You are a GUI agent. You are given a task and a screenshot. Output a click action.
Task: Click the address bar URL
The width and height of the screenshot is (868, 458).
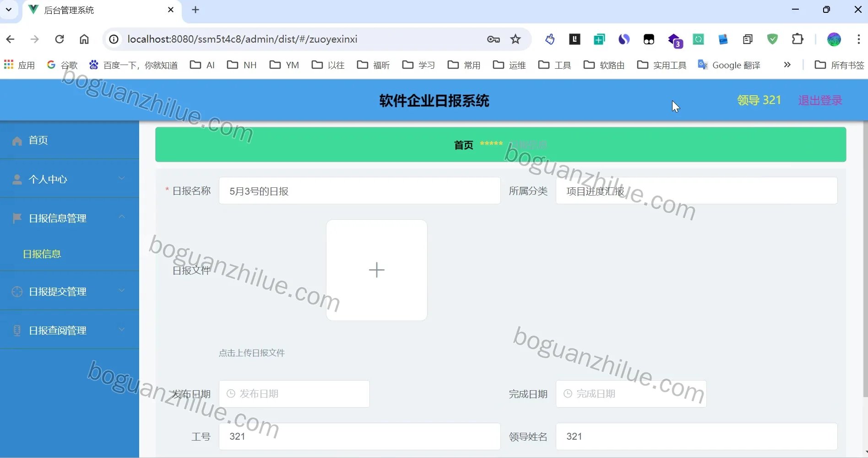point(242,39)
